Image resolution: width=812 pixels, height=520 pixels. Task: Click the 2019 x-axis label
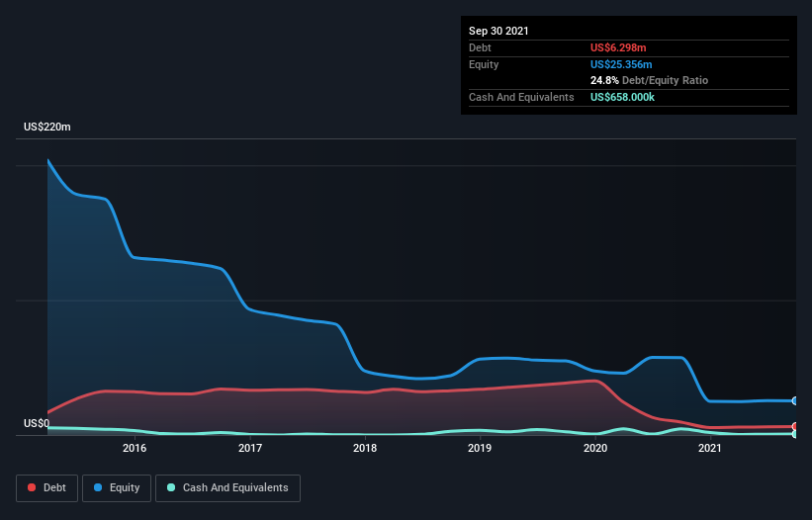[x=480, y=448]
